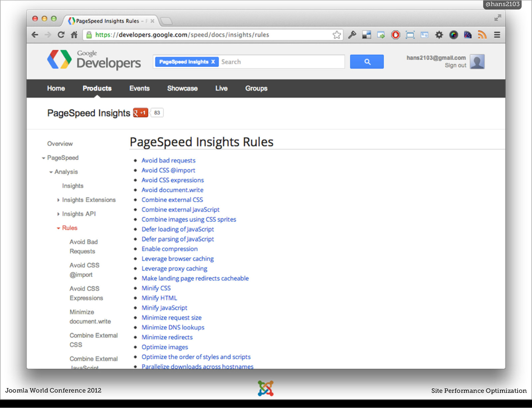Image resolution: width=532 pixels, height=410 pixels.
Task: Open the Avoid CSS @import rule link
Action: 168,170
